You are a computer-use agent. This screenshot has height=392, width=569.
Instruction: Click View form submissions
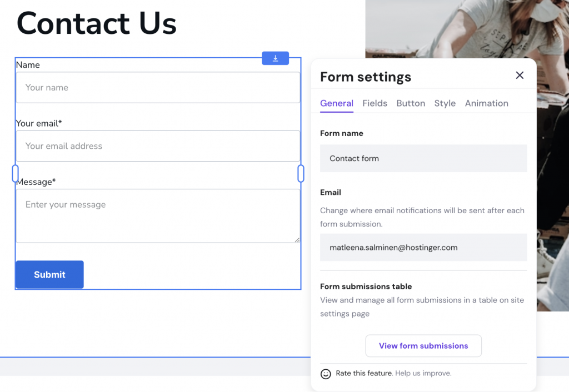click(423, 345)
